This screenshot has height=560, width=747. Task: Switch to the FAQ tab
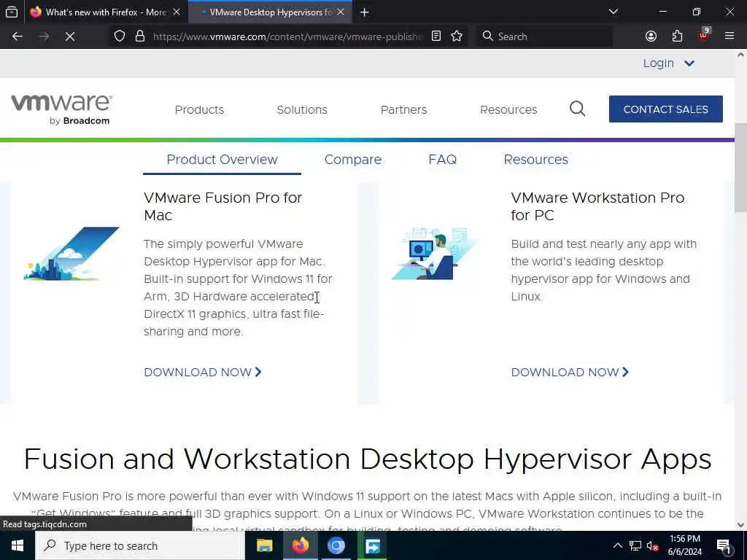click(443, 160)
